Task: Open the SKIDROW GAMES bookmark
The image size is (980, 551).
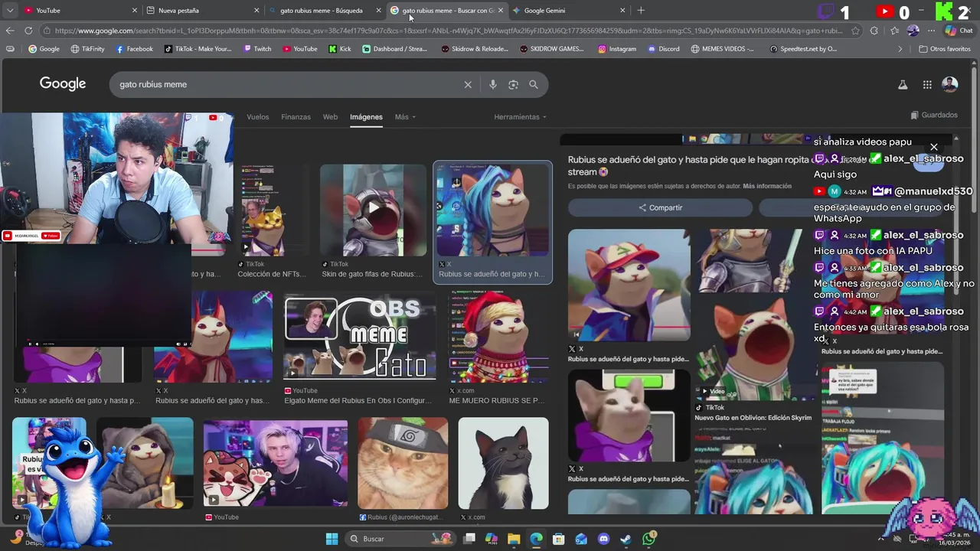Action: (x=550, y=49)
